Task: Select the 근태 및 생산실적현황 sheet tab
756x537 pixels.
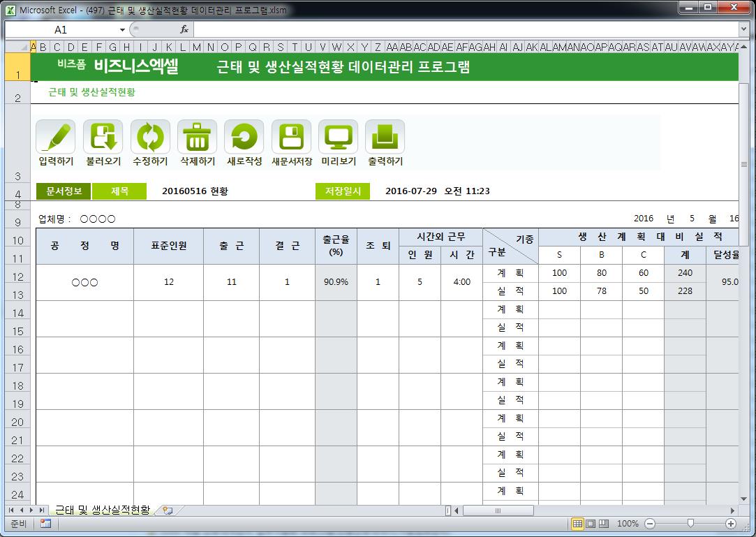Action: [x=103, y=510]
